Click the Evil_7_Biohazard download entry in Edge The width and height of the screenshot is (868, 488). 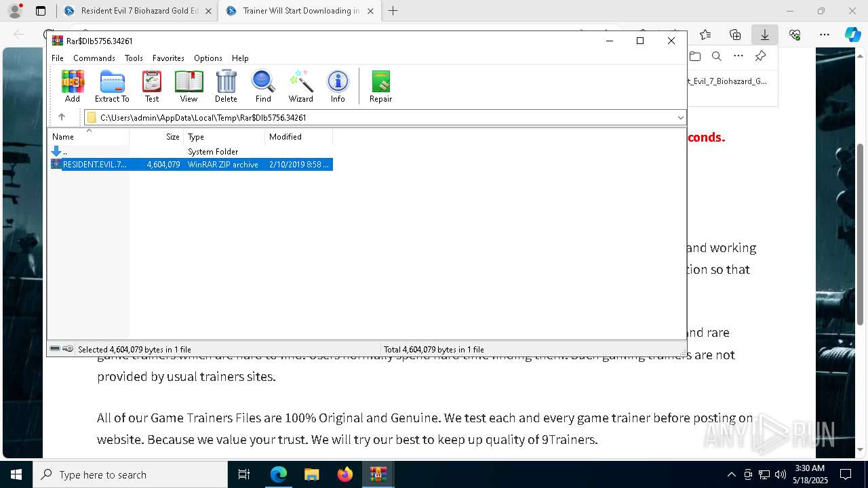[727, 81]
